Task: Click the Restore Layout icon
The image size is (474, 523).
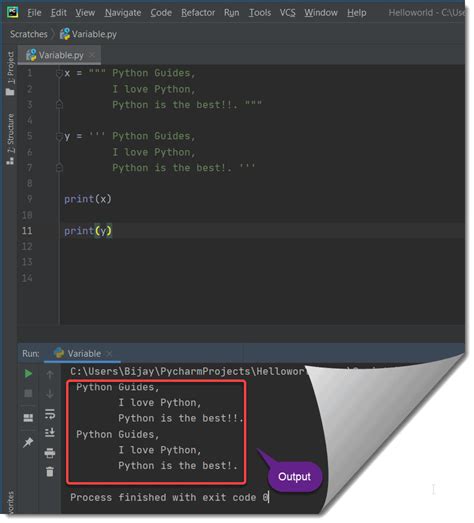Action: [x=28, y=418]
